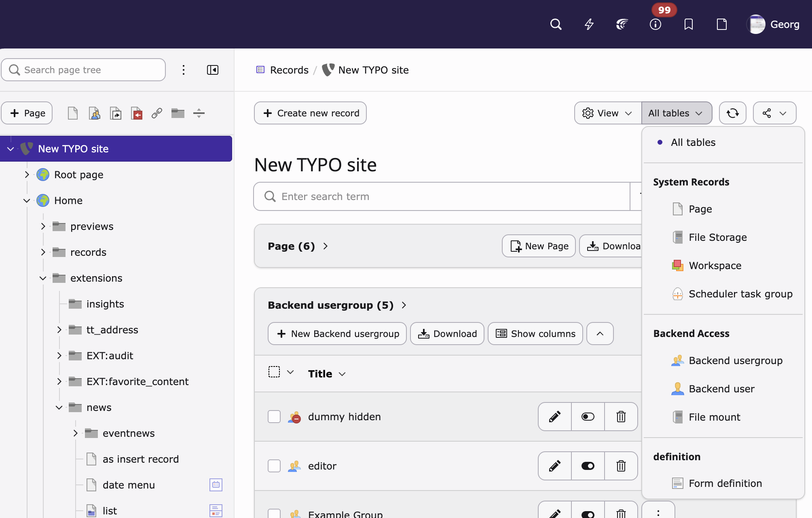
Task: Open the share dropdown button
Action: (774, 113)
